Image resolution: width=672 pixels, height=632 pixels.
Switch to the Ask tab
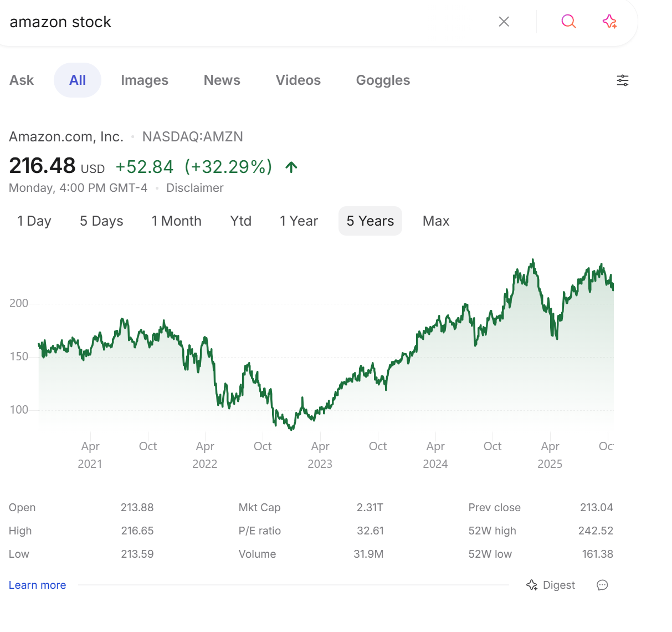pos(22,80)
